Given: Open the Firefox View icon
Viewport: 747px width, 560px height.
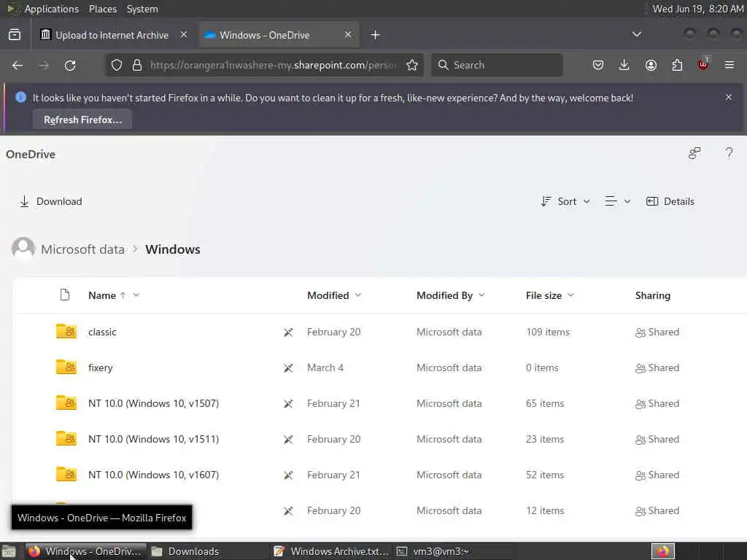Looking at the screenshot, I should click(15, 35).
